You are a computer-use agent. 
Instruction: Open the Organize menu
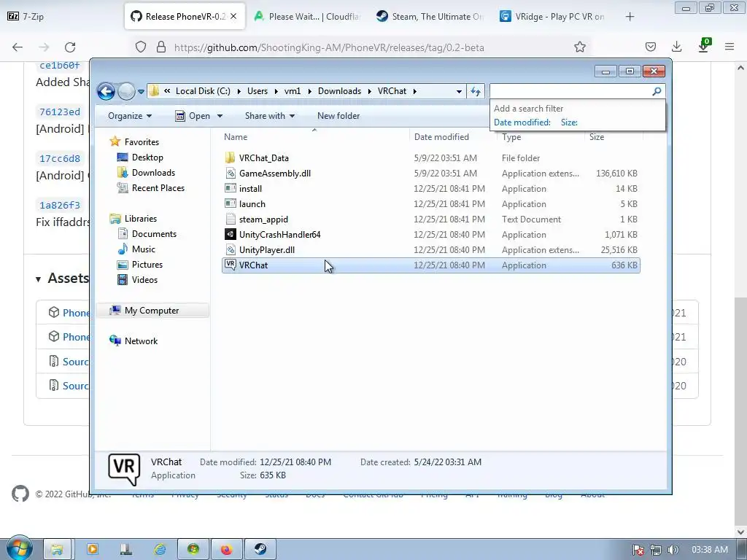coord(129,116)
